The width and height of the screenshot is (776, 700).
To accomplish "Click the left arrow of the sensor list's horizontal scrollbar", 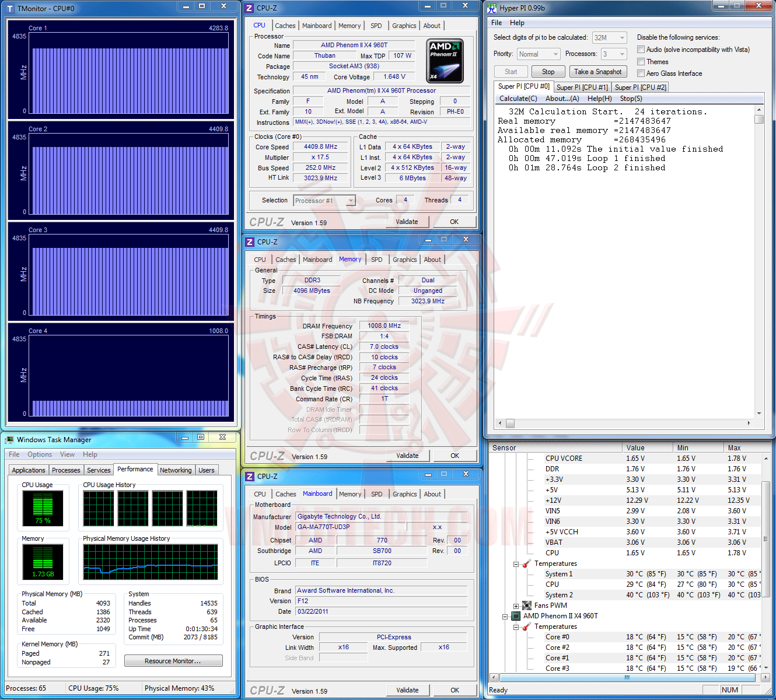I will tap(494, 678).
